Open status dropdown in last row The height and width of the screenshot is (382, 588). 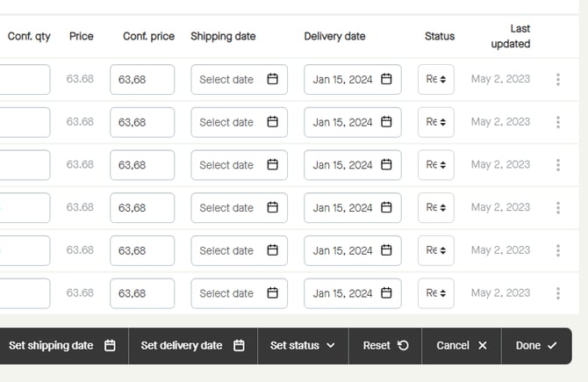coord(436,293)
